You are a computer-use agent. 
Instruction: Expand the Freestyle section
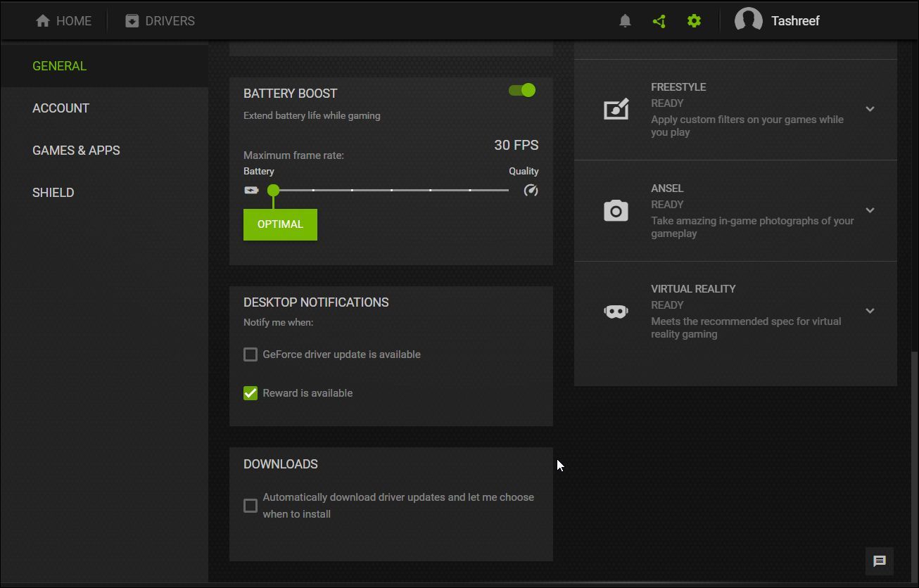click(870, 109)
